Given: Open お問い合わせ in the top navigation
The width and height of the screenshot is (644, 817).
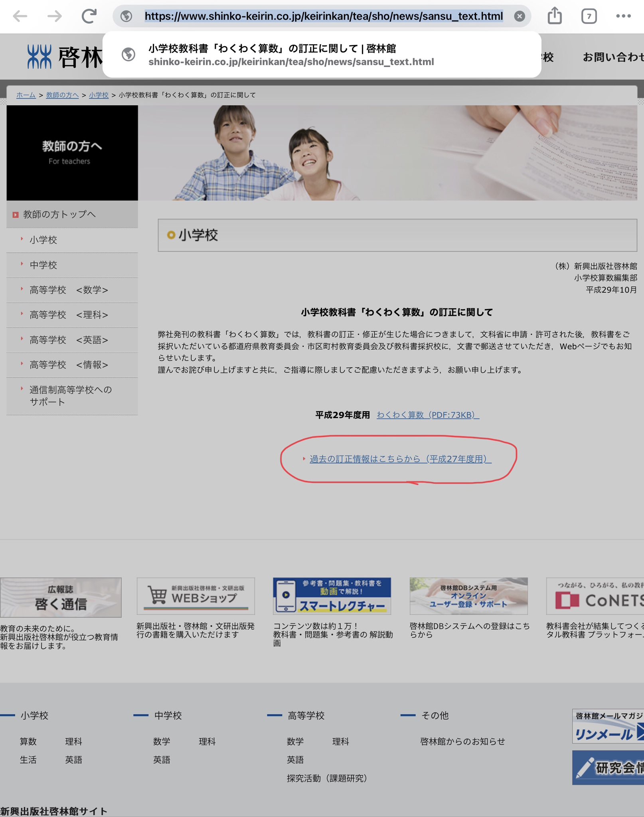Looking at the screenshot, I should (x=613, y=57).
